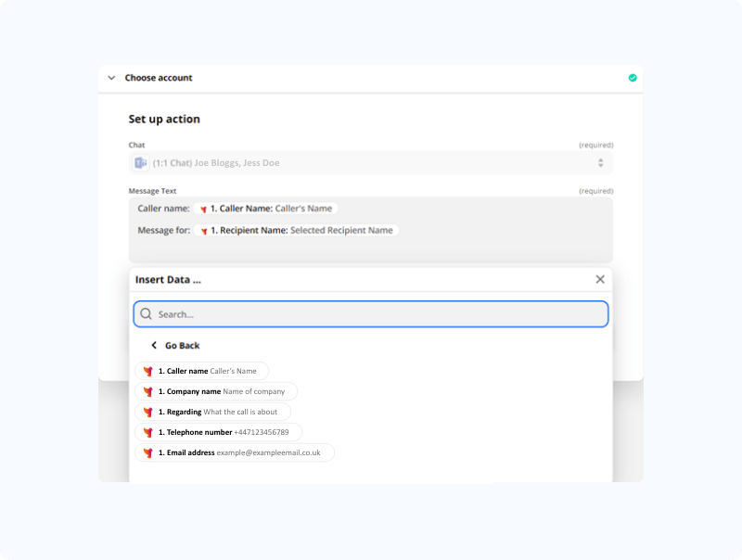Insert the Caller name data pill
This screenshot has width=742, height=560.
(x=202, y=371)
